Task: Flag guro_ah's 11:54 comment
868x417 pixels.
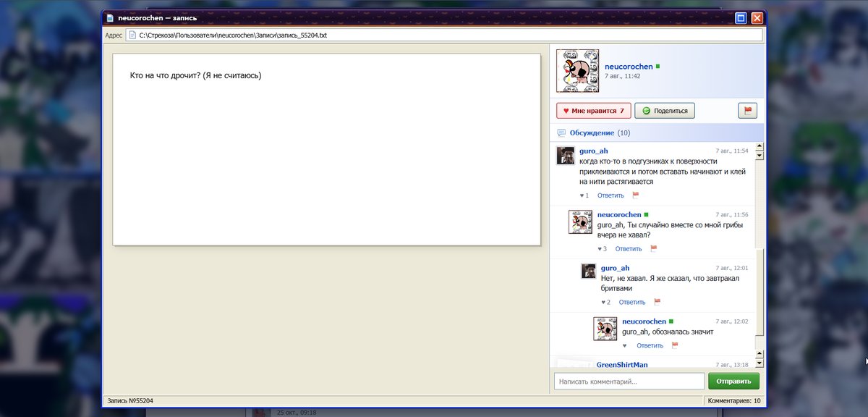Action: [636, 195]
